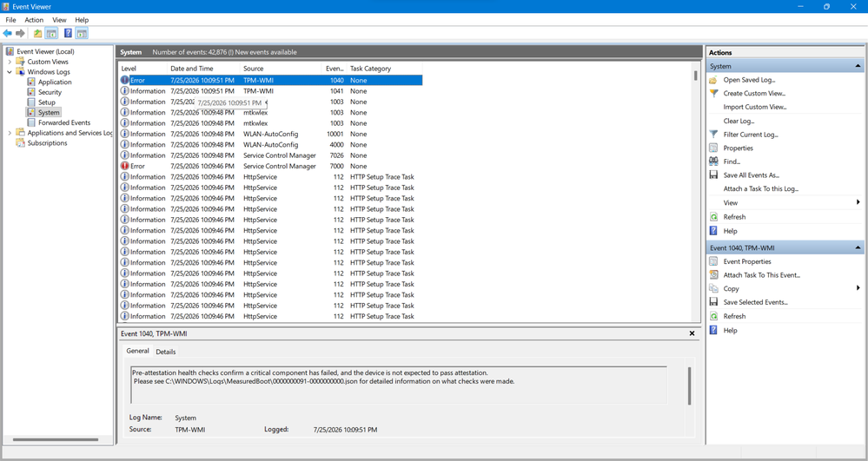Image resolution: width=868 pixels, height=461 pixels.
Task: Select the WLAN-AutoConfig event 4000 row
Action: 271,145
